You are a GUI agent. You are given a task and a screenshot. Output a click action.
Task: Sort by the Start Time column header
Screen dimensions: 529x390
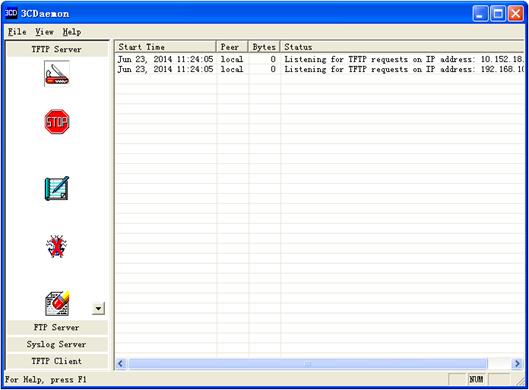pos(165,47)
